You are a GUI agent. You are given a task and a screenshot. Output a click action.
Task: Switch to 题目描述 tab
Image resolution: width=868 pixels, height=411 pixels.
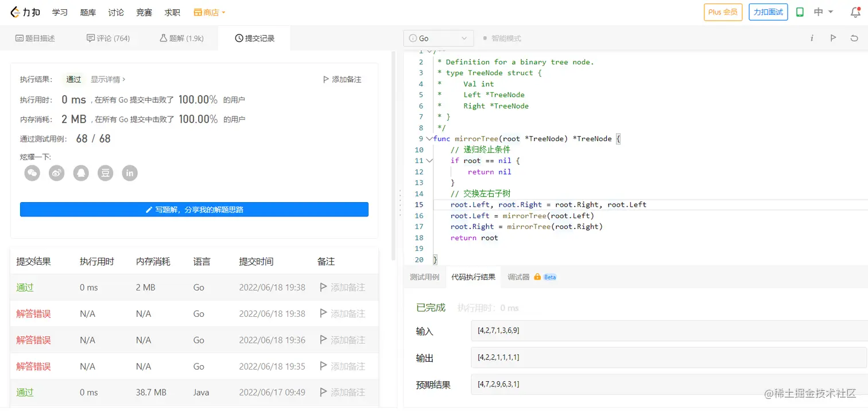pos(35,38)
